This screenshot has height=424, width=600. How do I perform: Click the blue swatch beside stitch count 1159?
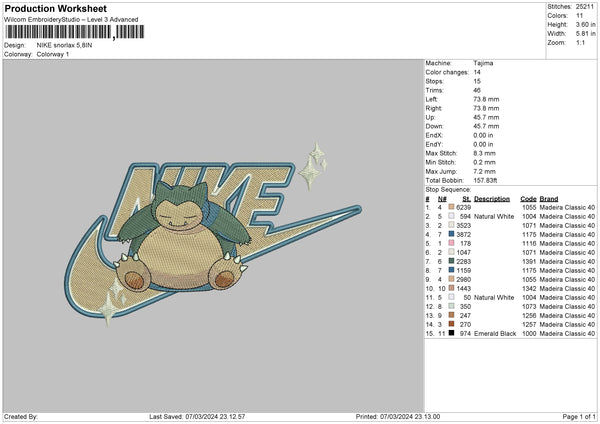click(452, 270)
